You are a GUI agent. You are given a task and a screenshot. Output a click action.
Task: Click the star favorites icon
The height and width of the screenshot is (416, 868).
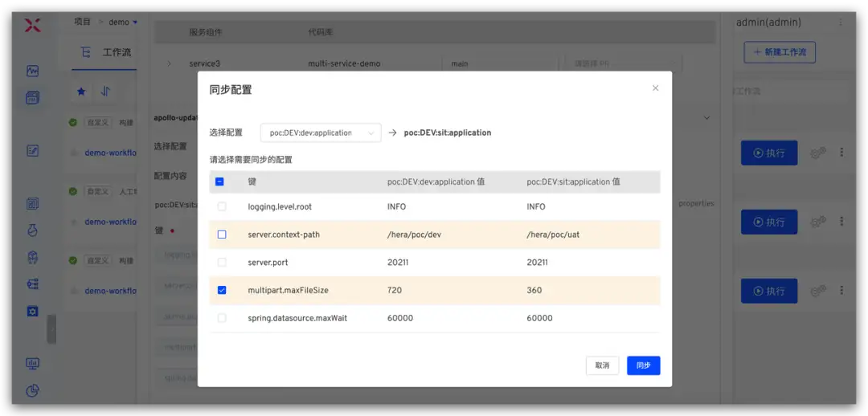81,92
